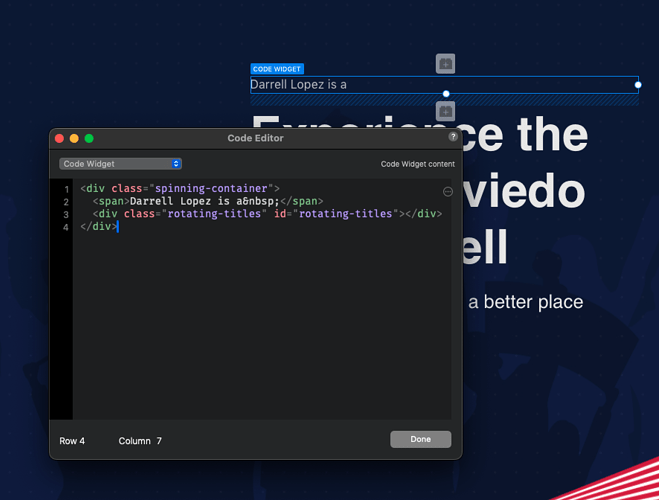659x500 pixels.
Task: Zoom the Code Editor with green button
Action: click(x=89, y=138)
